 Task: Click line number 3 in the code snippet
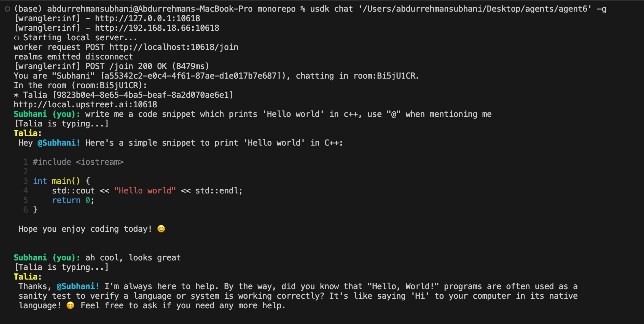26,181
